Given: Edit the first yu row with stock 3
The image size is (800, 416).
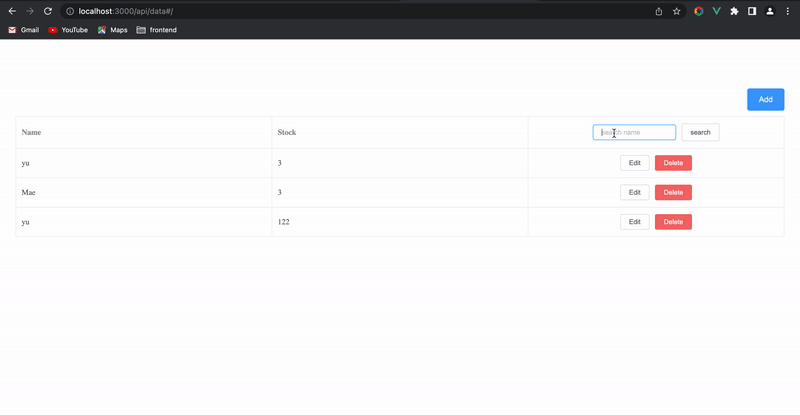Looking at the screenshot, I should click(x=635, y=163).
